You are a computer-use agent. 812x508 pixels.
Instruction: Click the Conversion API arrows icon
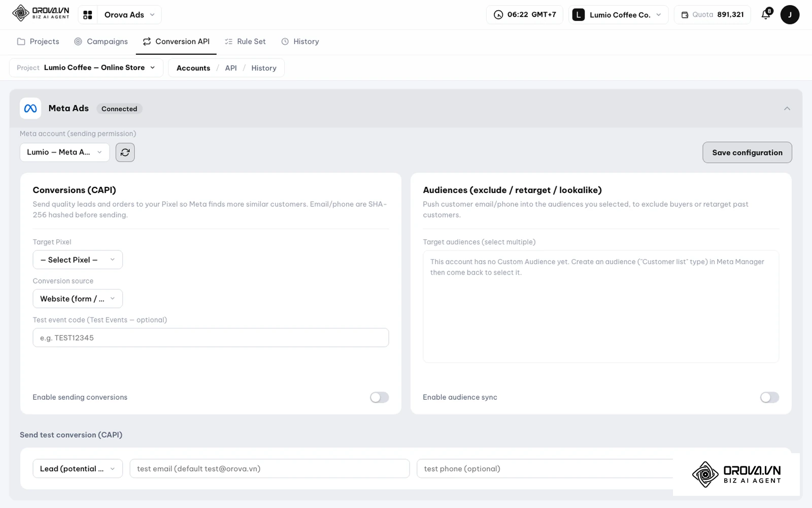click(x=147, y=42)
